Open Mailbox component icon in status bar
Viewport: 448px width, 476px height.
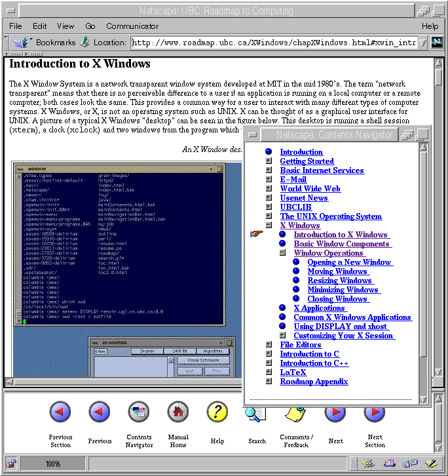[x=390, y=464]
